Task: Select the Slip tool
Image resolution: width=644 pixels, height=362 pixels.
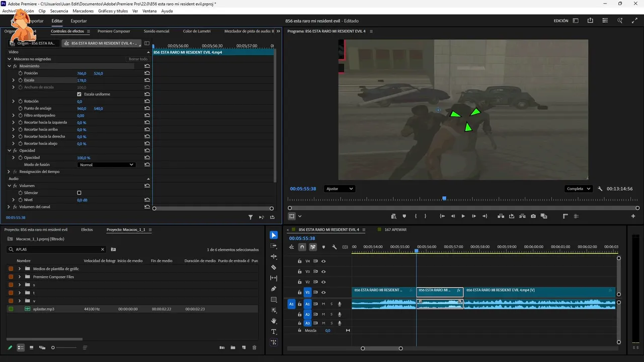Action: [274, 278]
